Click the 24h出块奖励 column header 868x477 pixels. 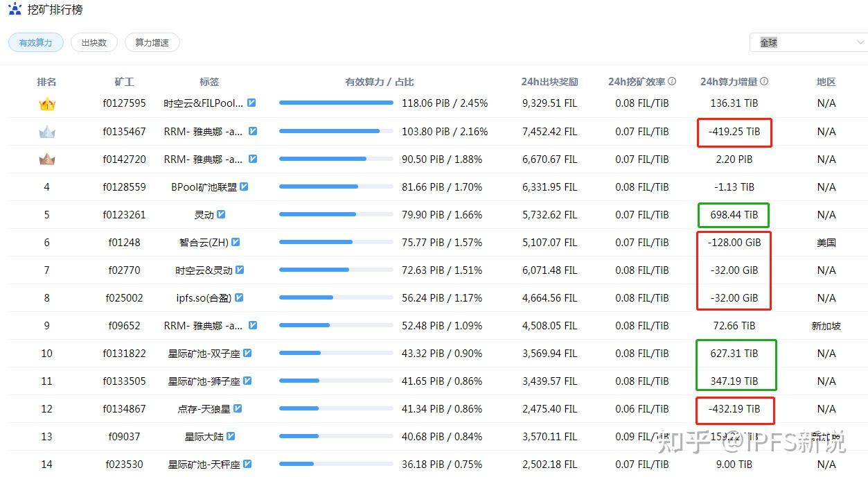[x=549, y=82]
